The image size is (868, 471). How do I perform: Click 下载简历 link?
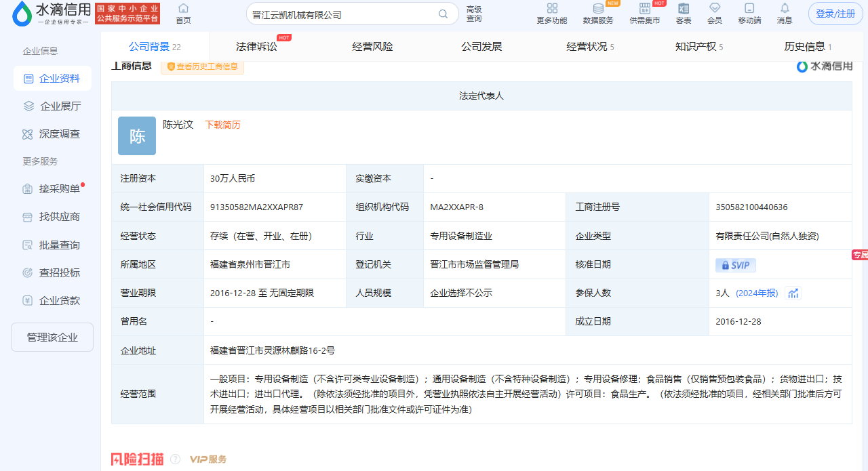[222, 125]
